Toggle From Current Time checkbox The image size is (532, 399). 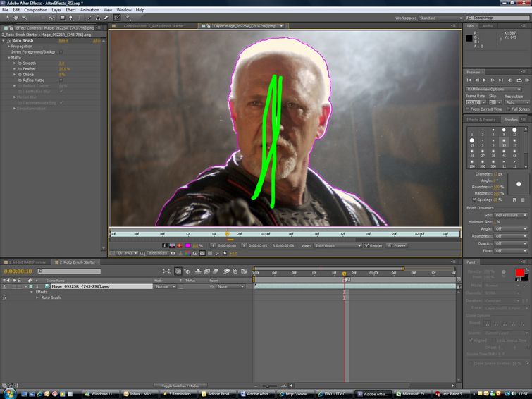[468, 109]
